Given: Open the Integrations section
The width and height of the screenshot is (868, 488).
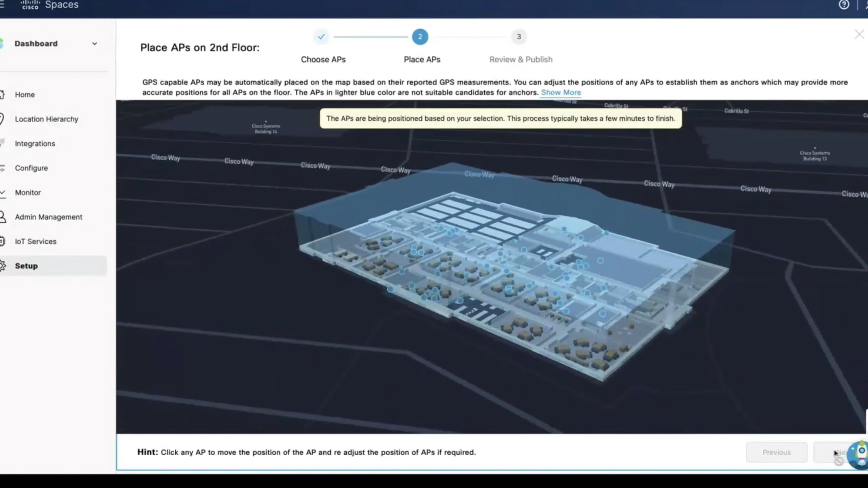Looking at the screenshot, I should (35, 144).
